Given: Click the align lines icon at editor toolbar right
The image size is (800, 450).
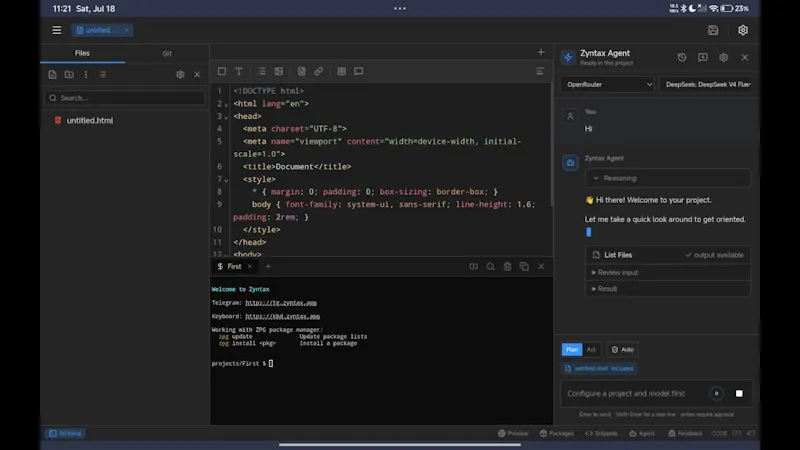Looking at the screenshot, I should click(540, 71).
